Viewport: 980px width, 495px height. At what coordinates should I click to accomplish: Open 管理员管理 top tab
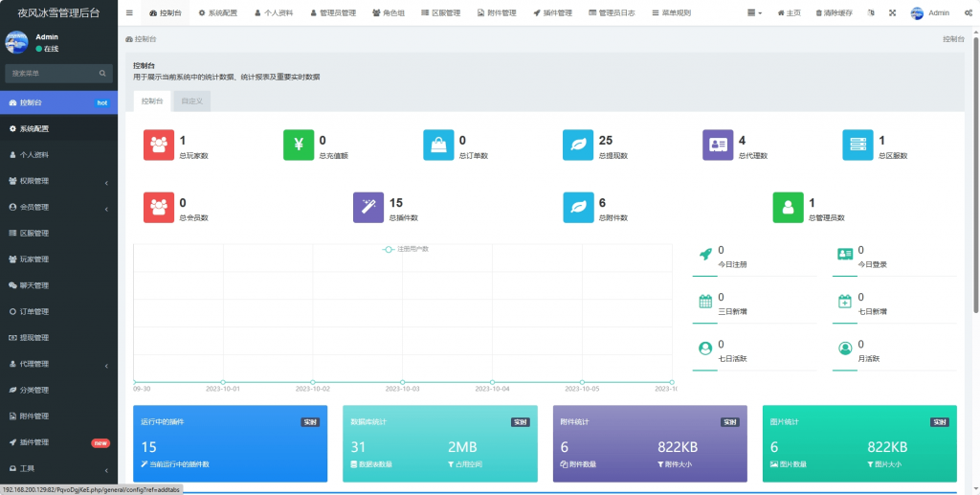333,12
